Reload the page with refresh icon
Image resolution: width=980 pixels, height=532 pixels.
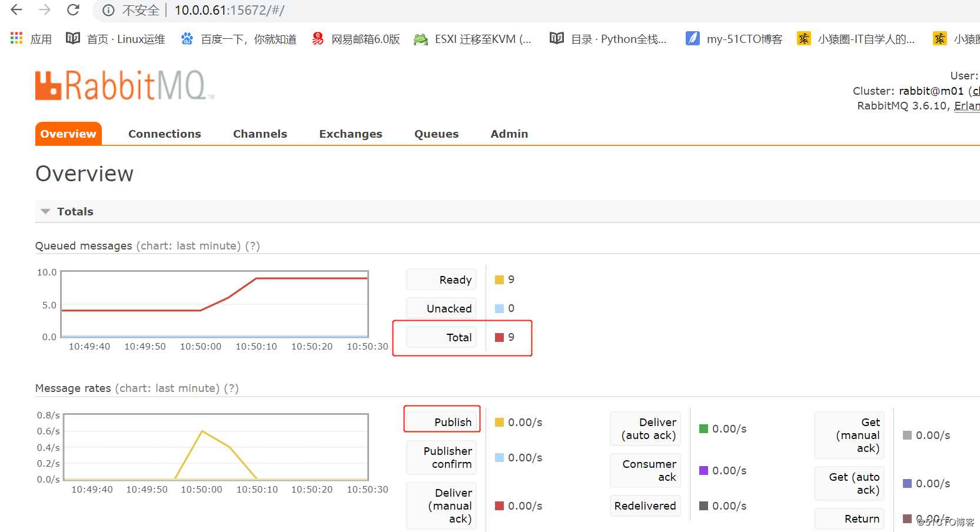coord(73,10)
